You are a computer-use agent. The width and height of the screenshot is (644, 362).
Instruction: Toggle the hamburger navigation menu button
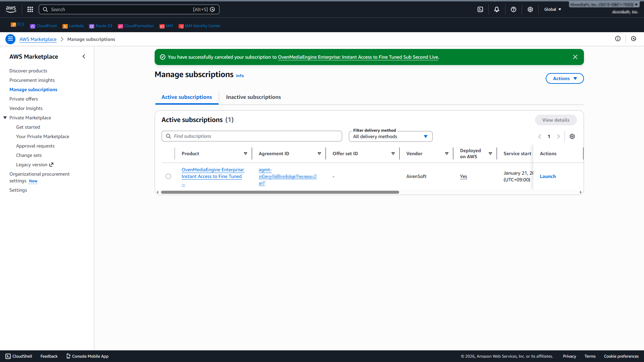pyautogui.click(x=10, y=39)
